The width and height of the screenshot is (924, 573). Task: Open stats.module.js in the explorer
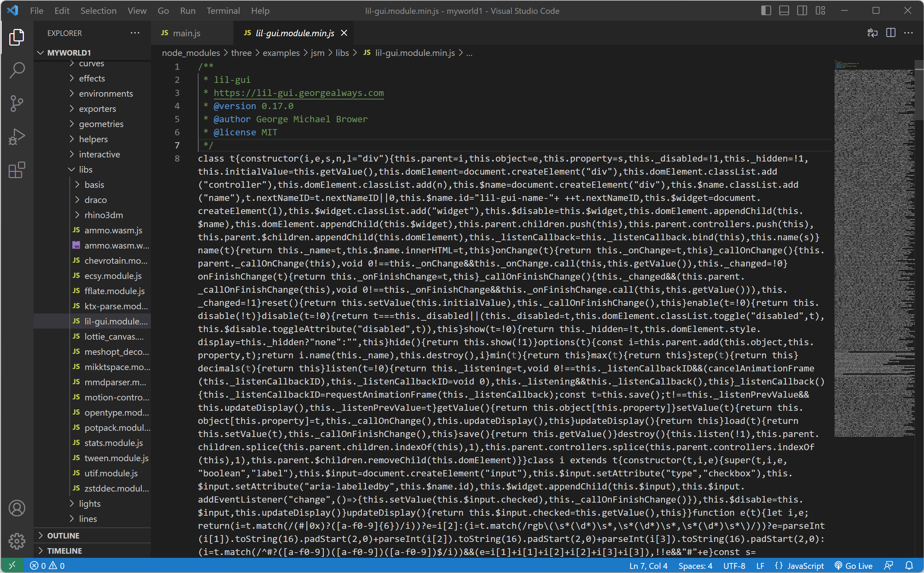pos(113,443)
